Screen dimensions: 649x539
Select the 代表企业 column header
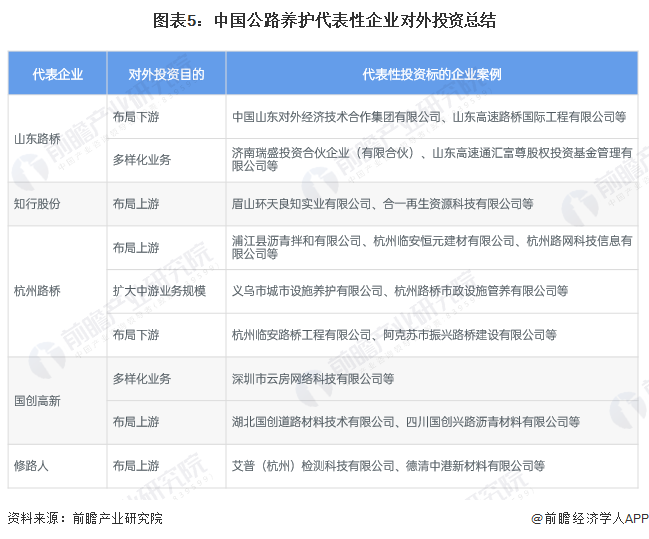pyautogui.click(x=57, y=74)
